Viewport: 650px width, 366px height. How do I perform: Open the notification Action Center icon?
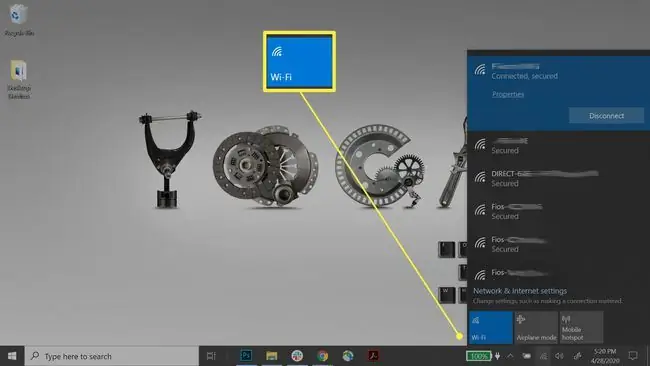(x=633, y=356)
